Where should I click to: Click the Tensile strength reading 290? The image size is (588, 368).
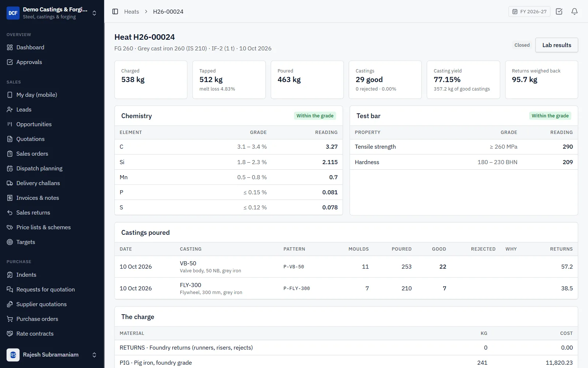tap(567, 146)
